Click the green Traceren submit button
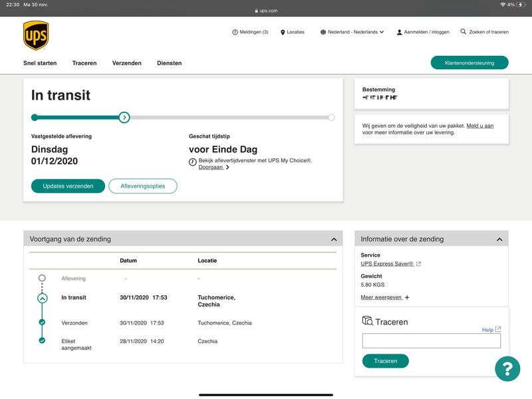 point(386,361)
